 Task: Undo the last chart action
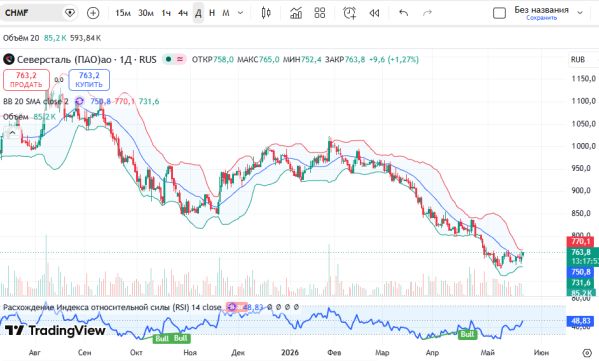click(x=403, y=13)
